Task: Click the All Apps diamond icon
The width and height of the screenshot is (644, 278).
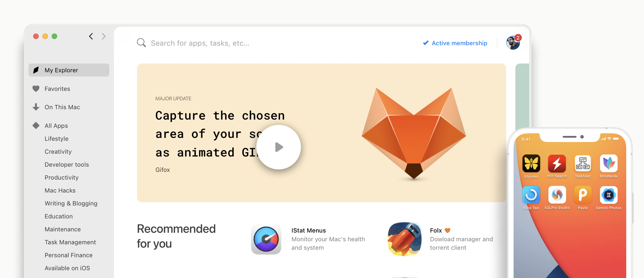Action: coord(36,125)
